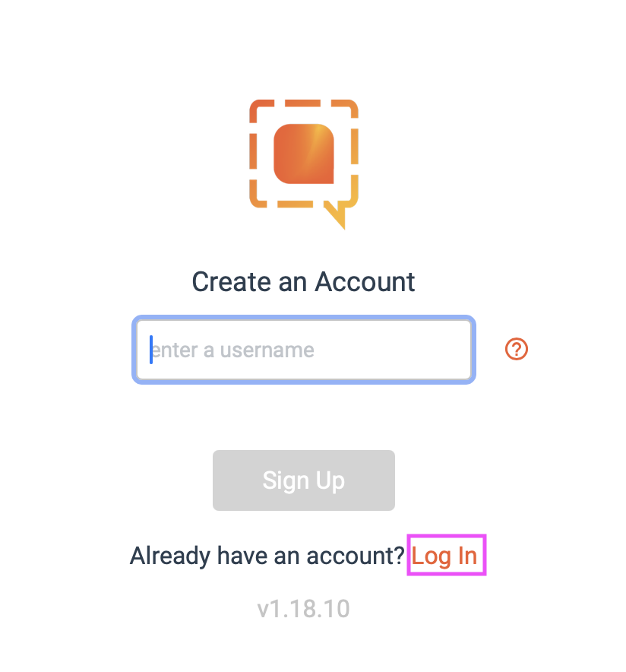Click the 'Create an Account' heading
The image size is (626, 672).
tap(304, 282)
